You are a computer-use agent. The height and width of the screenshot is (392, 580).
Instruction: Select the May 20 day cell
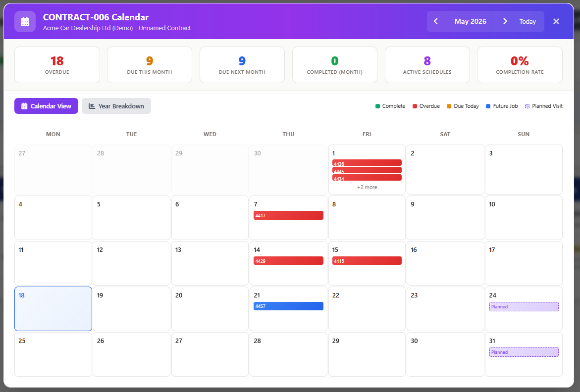(210, 309)
